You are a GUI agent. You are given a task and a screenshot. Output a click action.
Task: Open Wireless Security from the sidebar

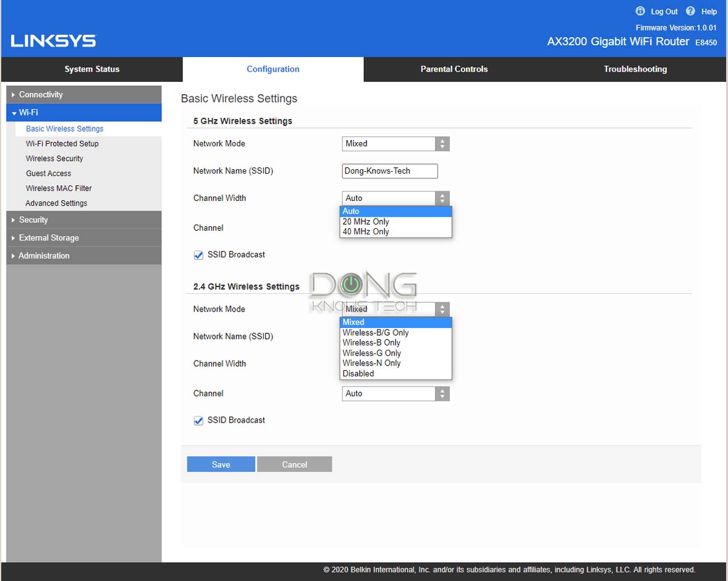55,158
